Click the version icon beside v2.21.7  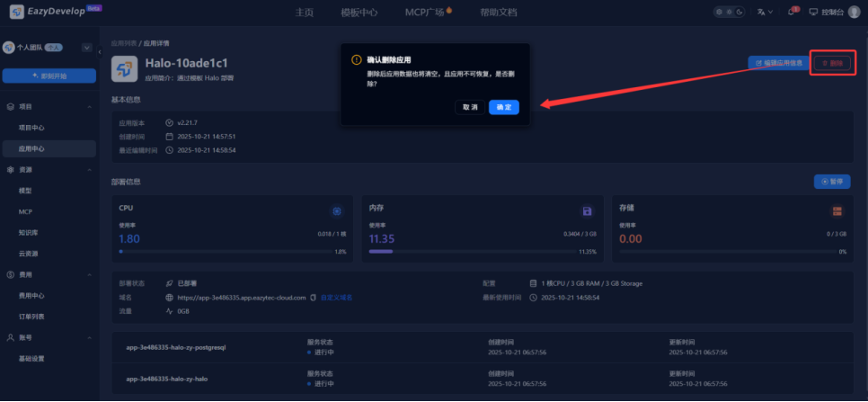tap(170, 122)
